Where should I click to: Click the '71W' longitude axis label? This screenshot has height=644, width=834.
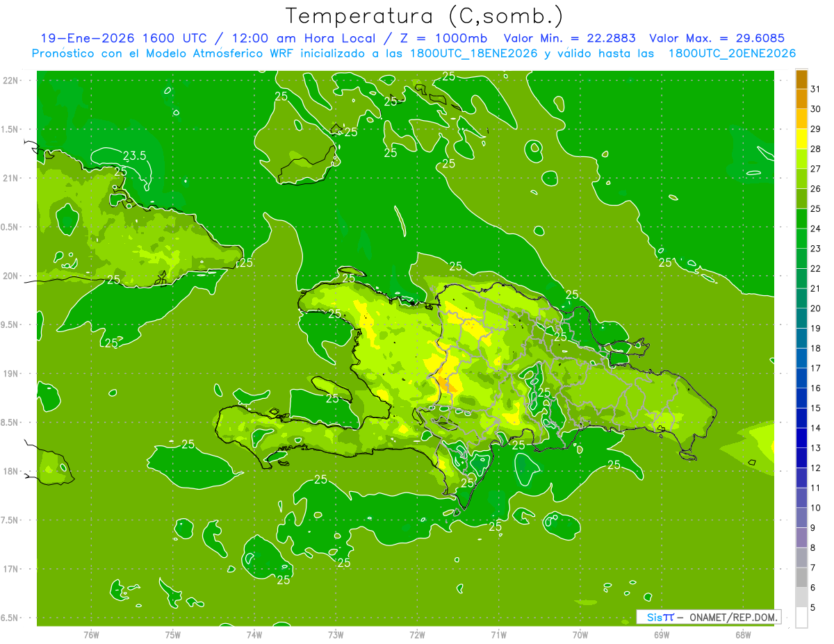click(498, 634)
